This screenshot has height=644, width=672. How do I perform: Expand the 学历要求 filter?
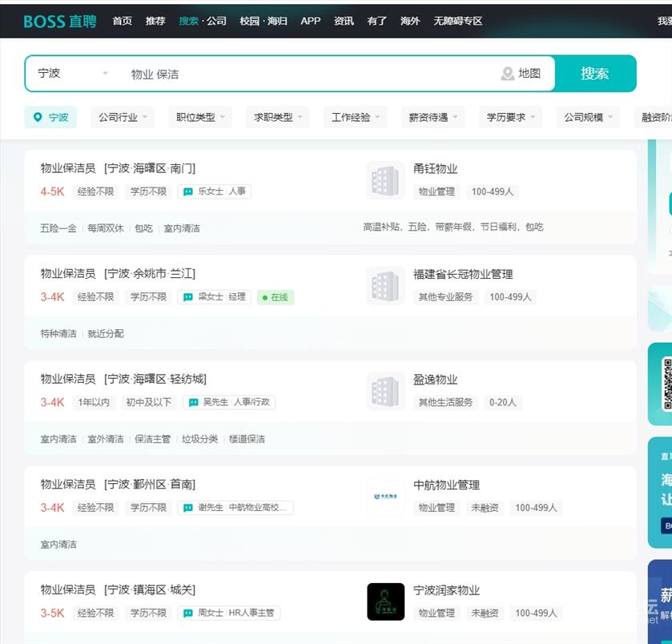coord(510,118)
